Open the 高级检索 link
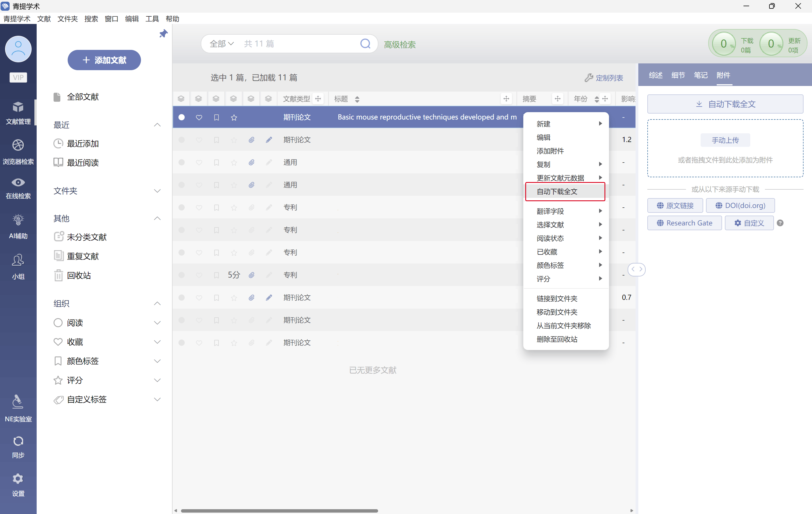This screenshot has height=514, width=812. [x=400, y=45]
